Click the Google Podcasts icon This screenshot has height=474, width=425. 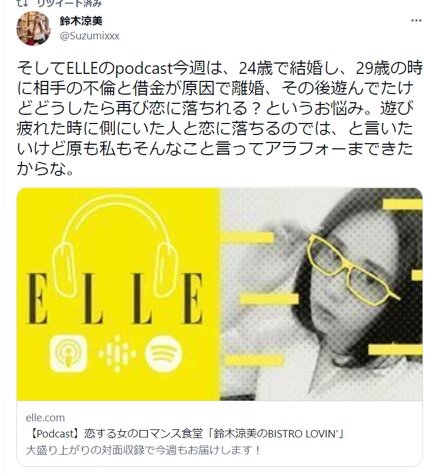click(117, 354)
